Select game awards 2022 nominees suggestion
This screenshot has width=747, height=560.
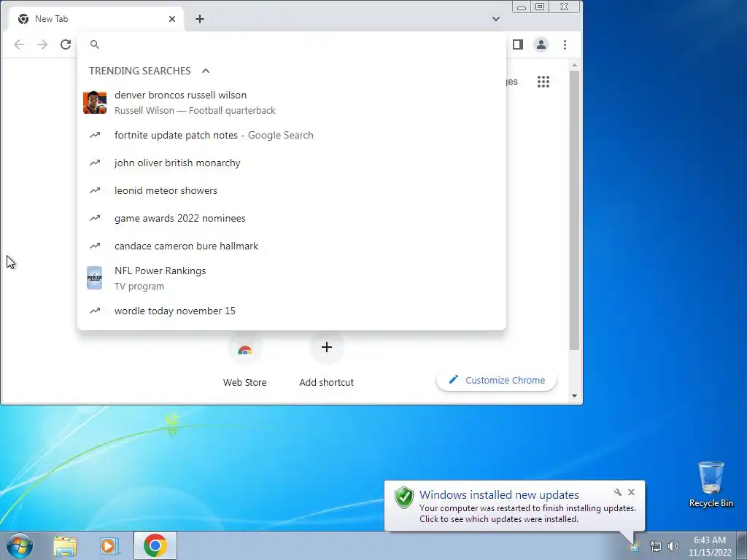(292, 218)
